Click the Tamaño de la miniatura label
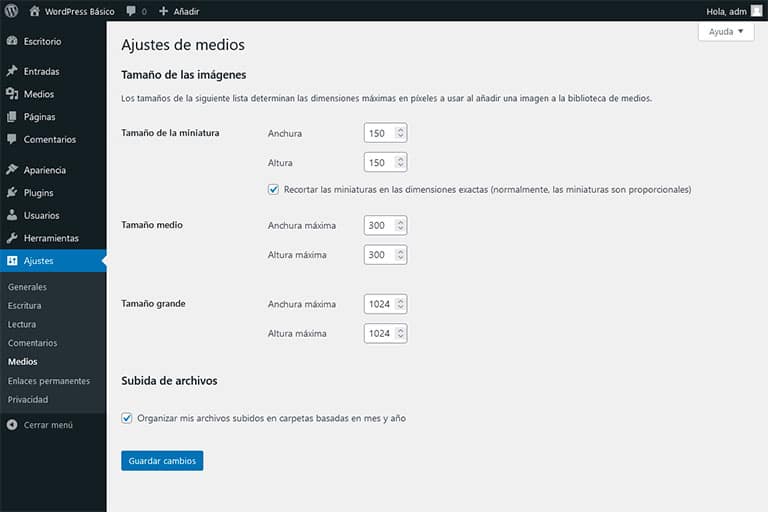 point(170,133)
